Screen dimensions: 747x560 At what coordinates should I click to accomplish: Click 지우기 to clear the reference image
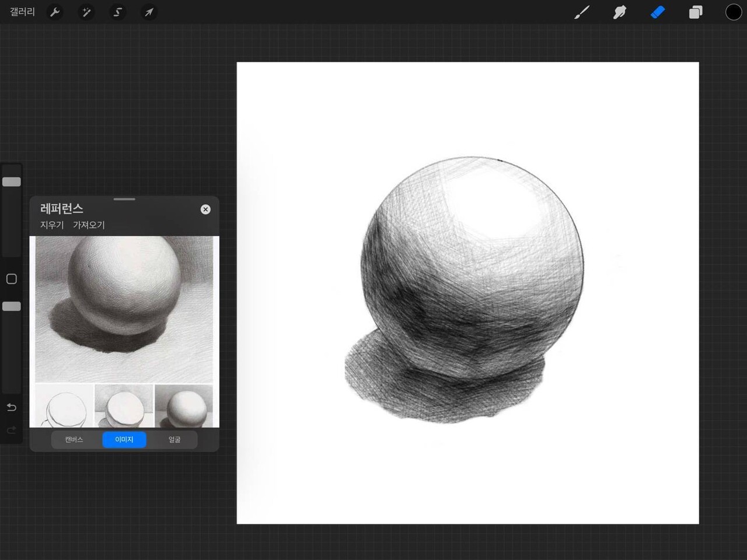coord(52,225)
